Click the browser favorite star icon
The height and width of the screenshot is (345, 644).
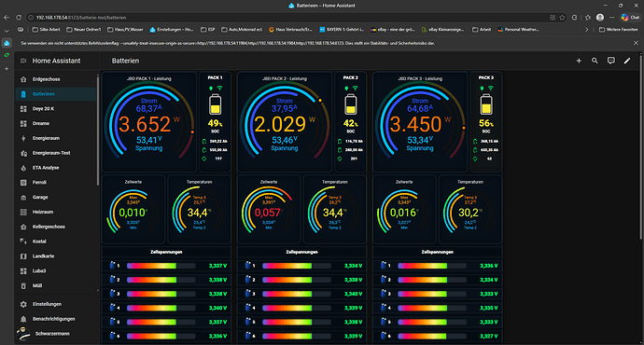[x=562, y=18]
